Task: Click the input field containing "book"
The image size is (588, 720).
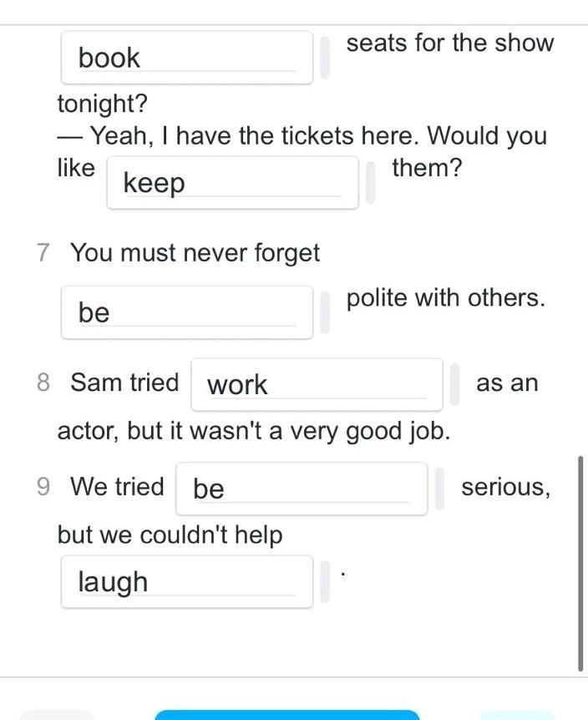Action: [x=186, y=58]
